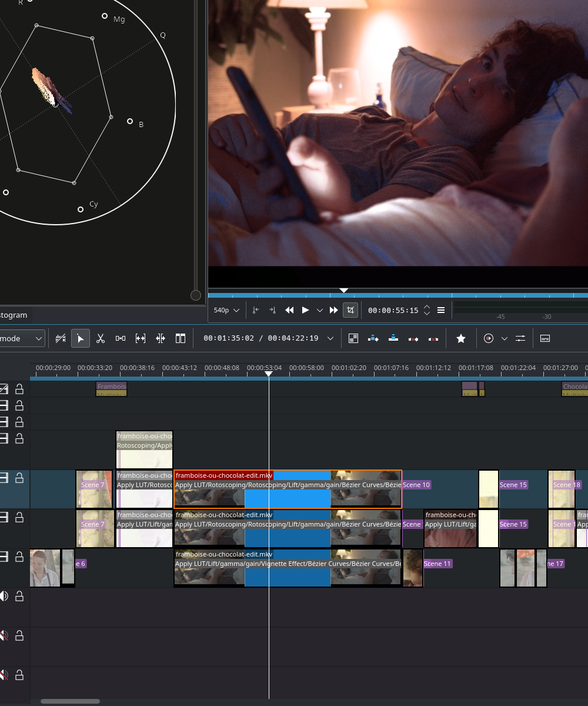Lock the highlighted active video track
Viewport: 588px width, 706px height.
coord(19,478)
